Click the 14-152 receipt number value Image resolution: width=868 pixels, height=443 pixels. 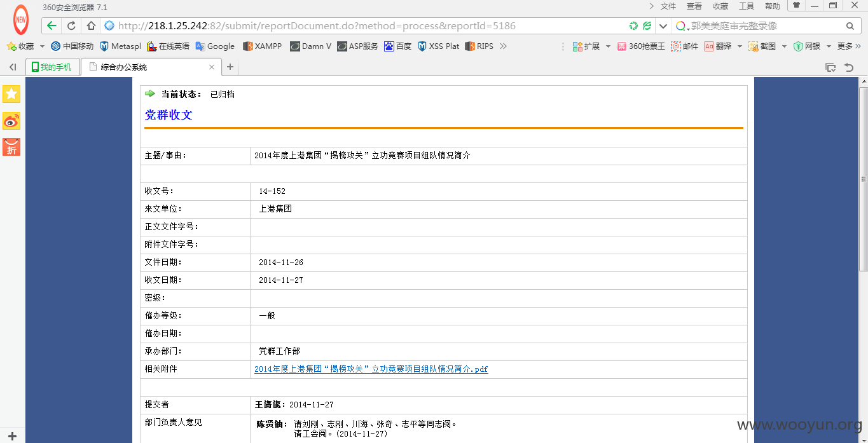pos(272,191)
